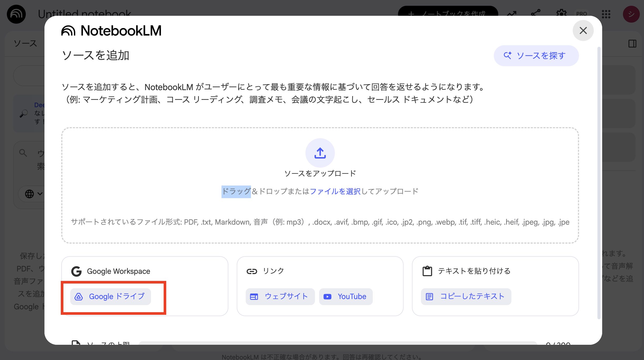This screenshot has height=360, width=644.
Task: Add a source from Google ドライブ
Action: [110, 296]
